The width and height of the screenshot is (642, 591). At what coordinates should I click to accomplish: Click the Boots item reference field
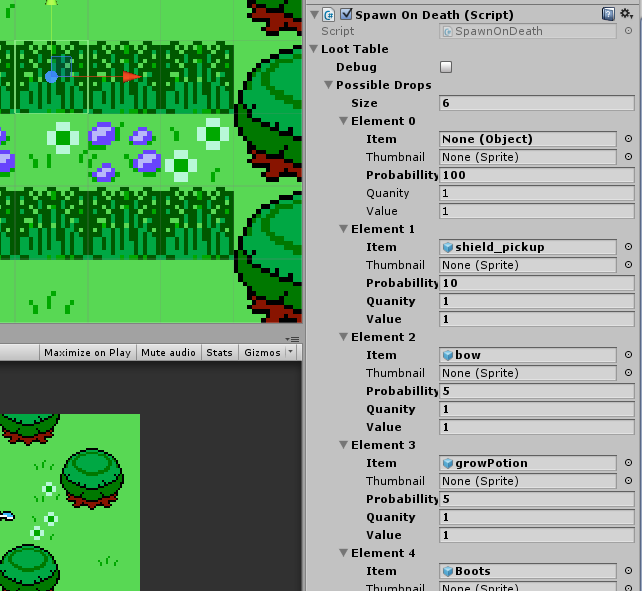(528, 571)
